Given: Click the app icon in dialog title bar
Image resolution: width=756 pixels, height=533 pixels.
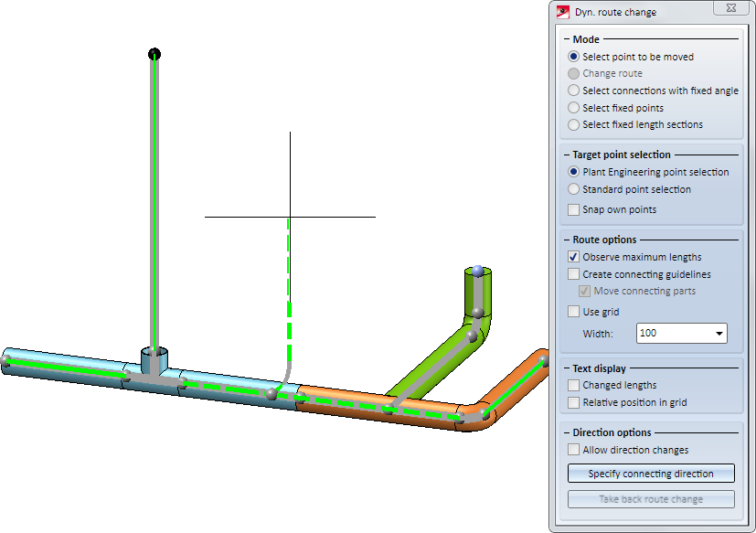Looking at the screenshot, I should [561, 13].
